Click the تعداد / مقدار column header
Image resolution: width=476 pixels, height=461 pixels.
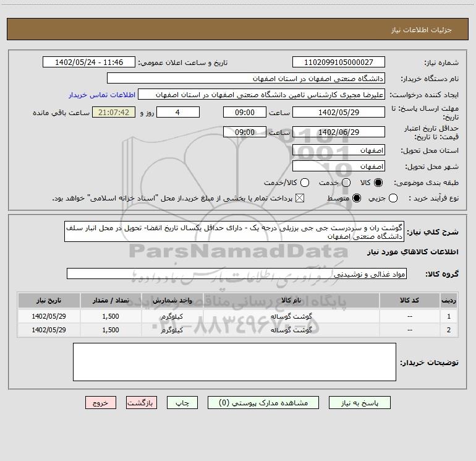(x=111, y=300)
